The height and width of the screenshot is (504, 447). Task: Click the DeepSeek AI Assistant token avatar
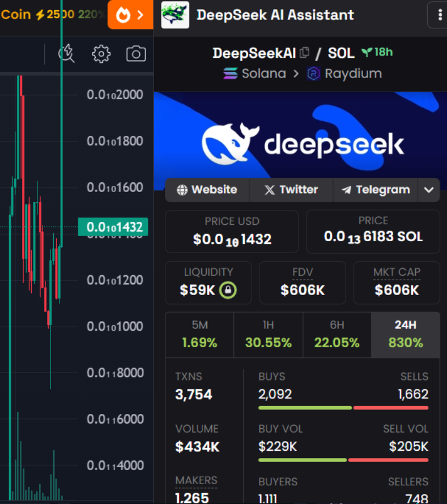pyautogui.click(x=175, y=15)
